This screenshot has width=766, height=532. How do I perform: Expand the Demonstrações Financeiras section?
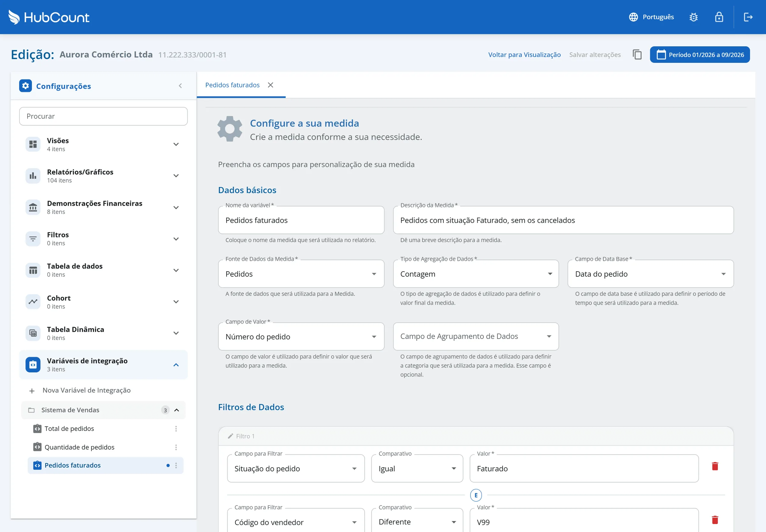point(176,207)
